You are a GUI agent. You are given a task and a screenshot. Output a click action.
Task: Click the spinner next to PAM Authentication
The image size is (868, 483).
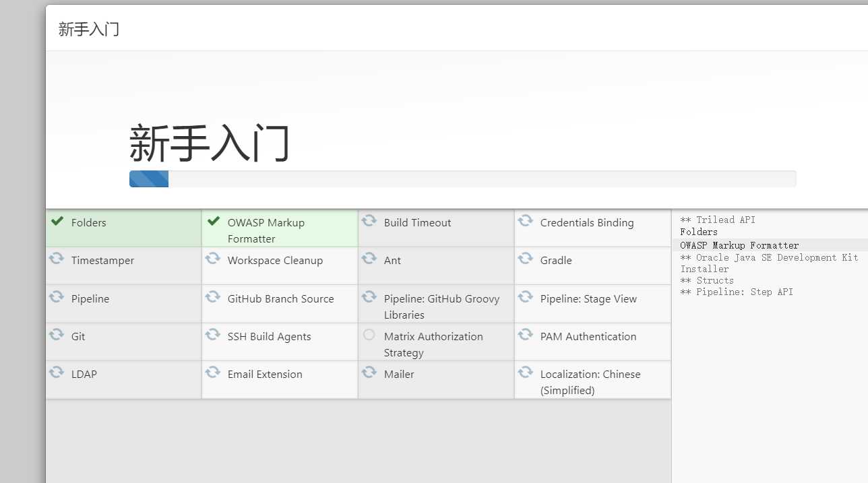pyautogui.click(x=525, y=334)
